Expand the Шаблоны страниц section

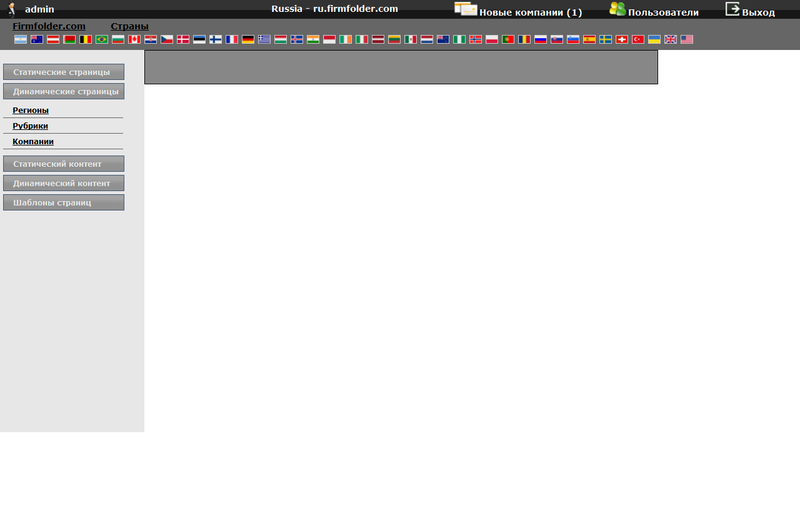tap(64, 203)
